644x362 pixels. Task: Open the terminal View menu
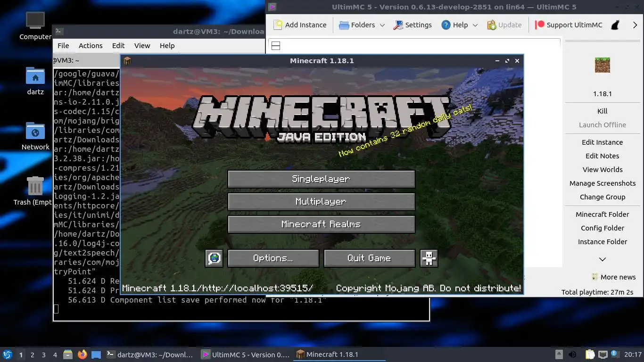[x=142, y=46]
